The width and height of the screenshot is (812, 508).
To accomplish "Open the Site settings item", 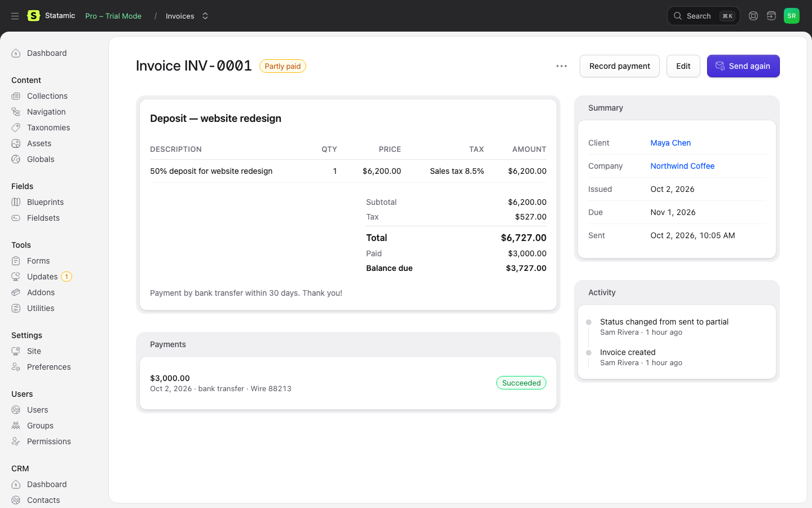I will [34, 351].
